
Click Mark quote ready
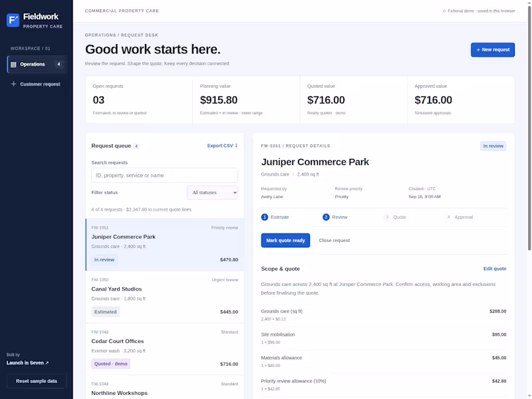[285, 240]
